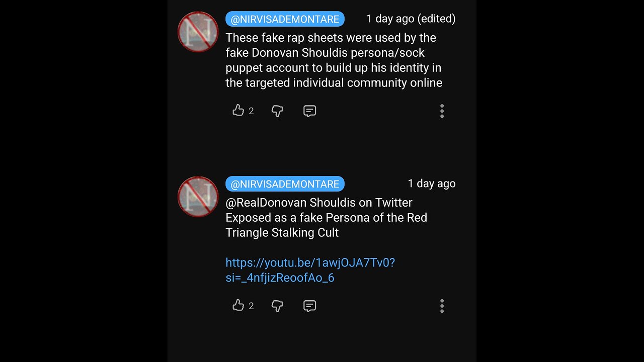Click the 'Triangle Stalking Cult' text line
The image size is (644, 362).
coord(282,233)
